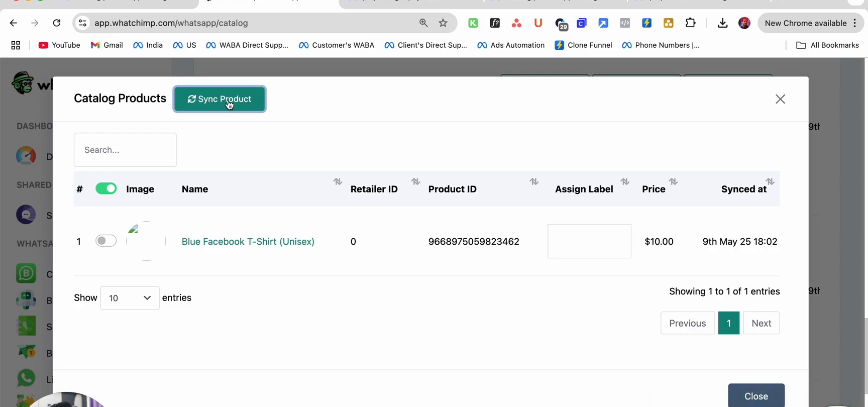
Task: Open the Client's Direct Sup... bookmark
Action: (x=425, y=45)
